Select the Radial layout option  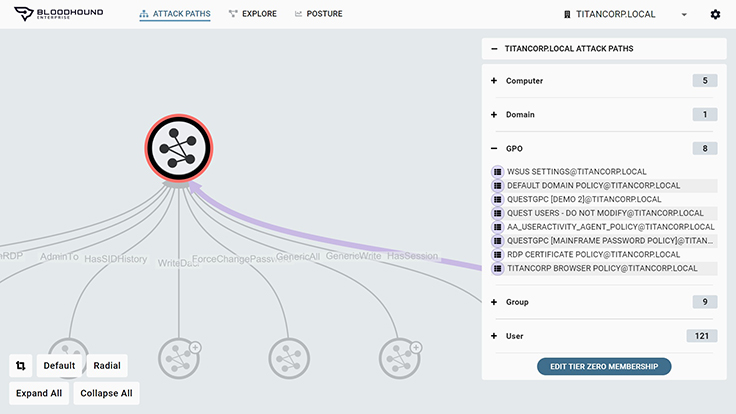click(107, 366)
